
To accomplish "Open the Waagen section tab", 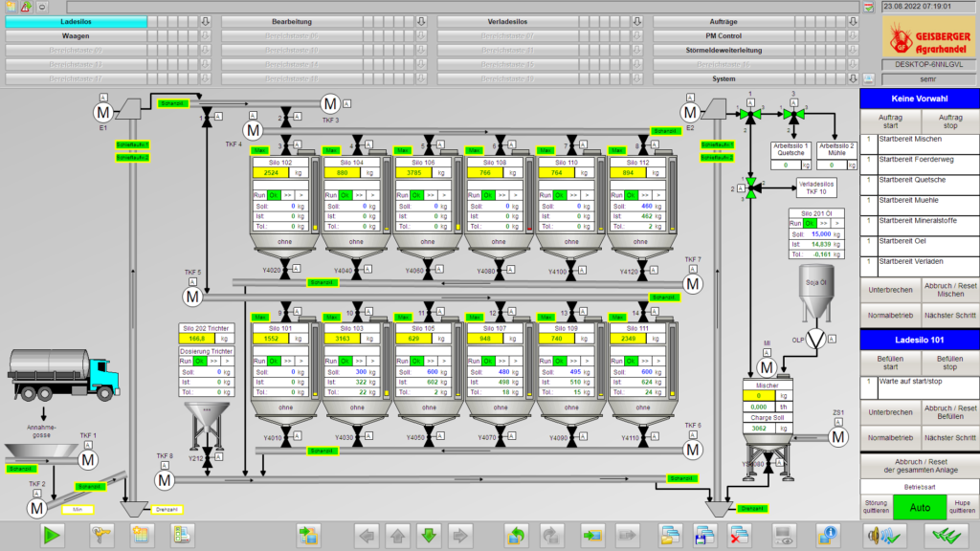I will [x=77, y=35].
